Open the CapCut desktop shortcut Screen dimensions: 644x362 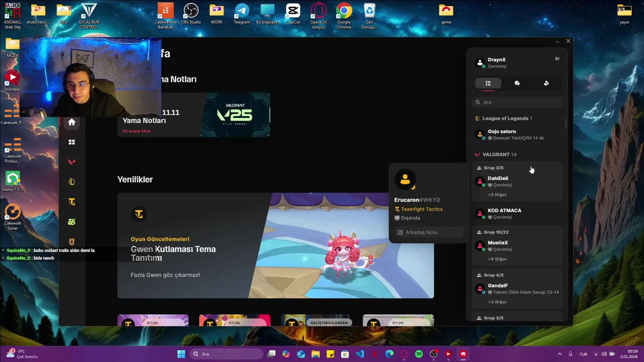click(x=293, y=14)
